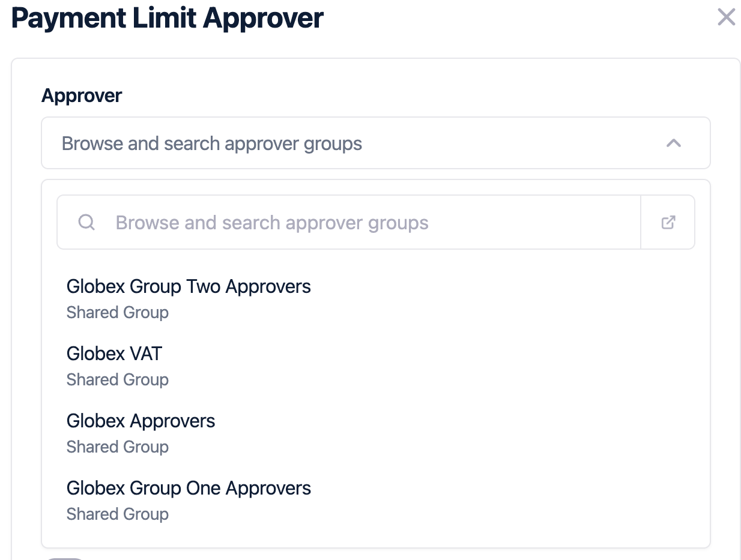Click the Approver dropdown field text
The height and width of the screenshot is (560, 741).
(212, 144)
